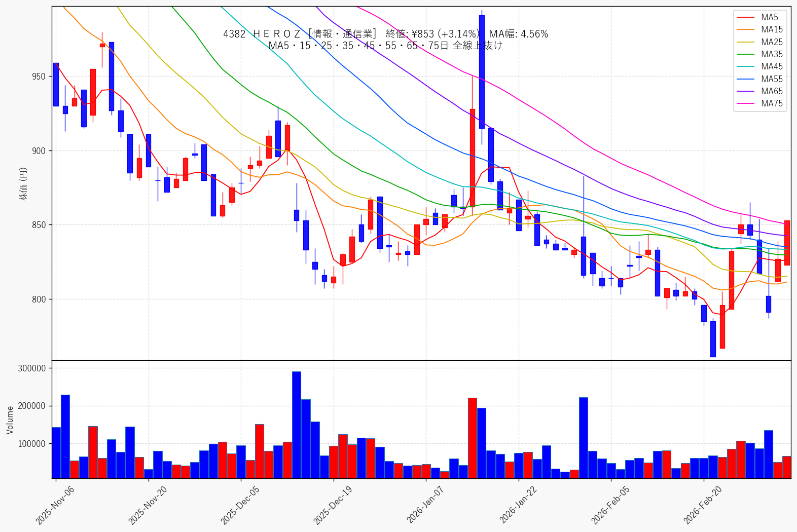Click the 800 price axis label
The image size is (797, 532).
(39, 299)
